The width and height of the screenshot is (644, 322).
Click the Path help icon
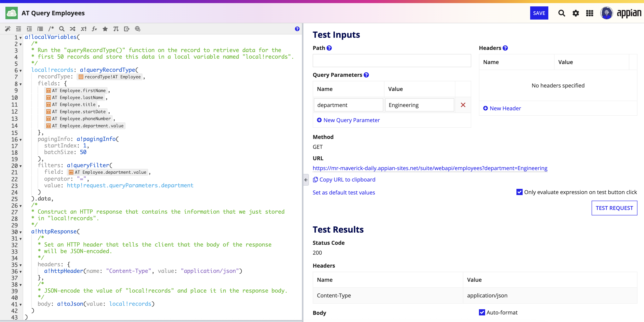click(329, 48)
